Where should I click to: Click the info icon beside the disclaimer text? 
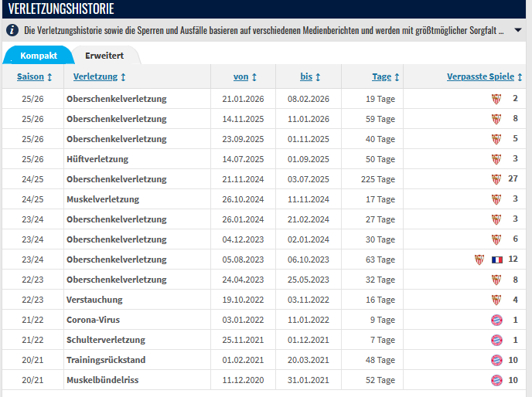(12, 30)
